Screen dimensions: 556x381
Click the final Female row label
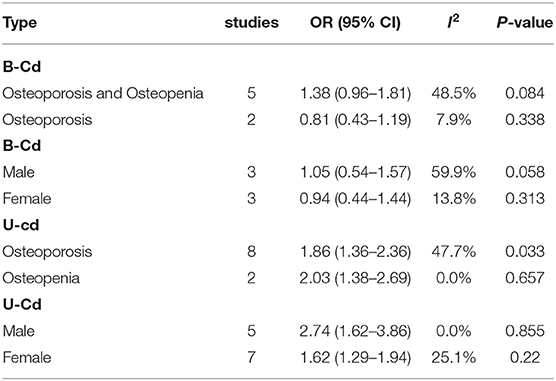tap(27, 357)
